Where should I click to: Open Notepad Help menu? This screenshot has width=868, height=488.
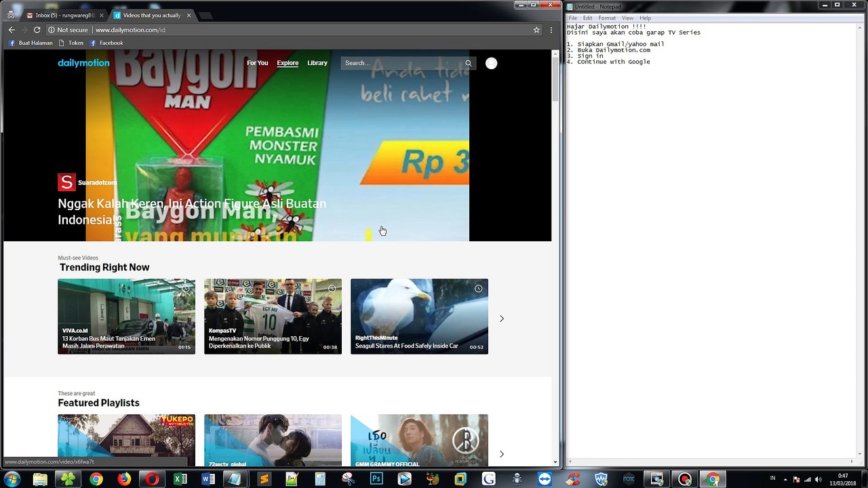645,18
